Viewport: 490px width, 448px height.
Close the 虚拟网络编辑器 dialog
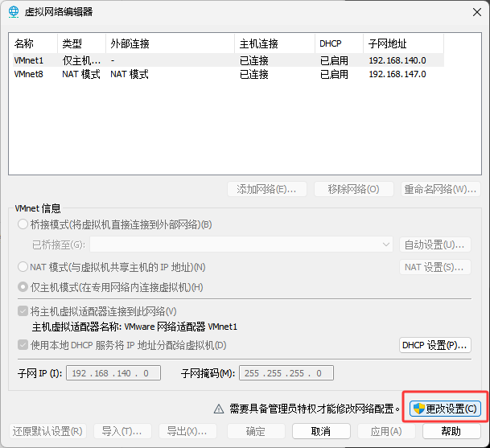[x=477, y=12]
